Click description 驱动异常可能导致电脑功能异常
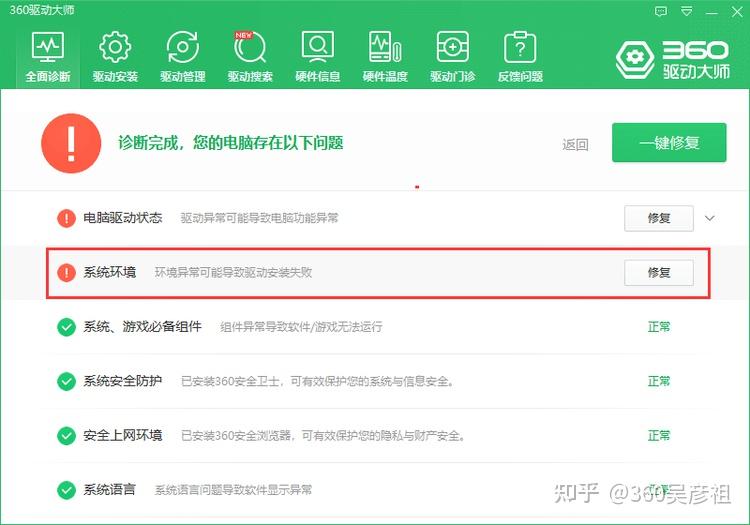 click(x=259, y=218)
